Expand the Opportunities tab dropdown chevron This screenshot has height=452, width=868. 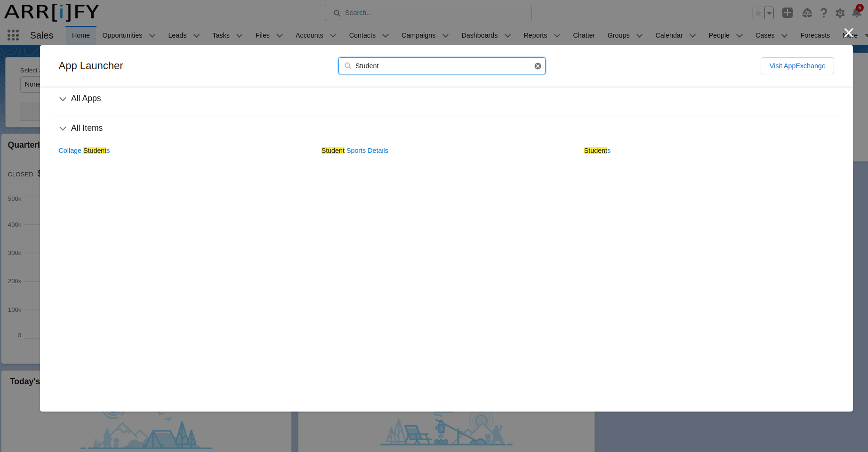[x=152, y=36]
